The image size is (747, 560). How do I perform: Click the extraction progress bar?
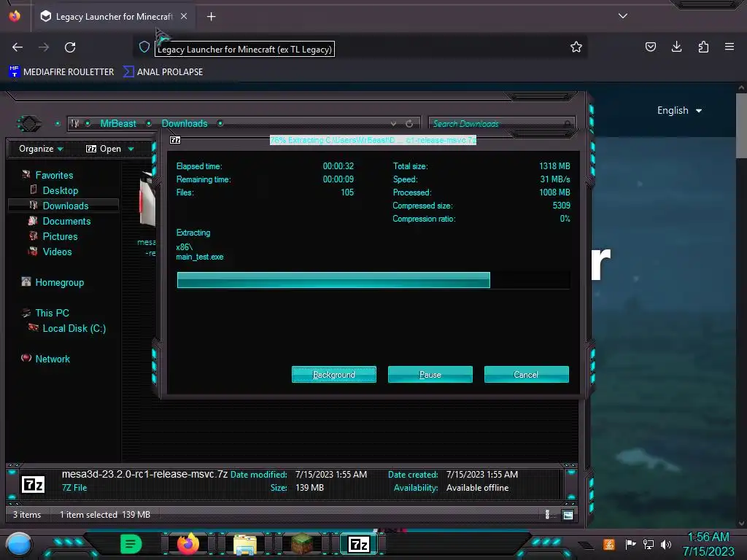pos(373,280)
